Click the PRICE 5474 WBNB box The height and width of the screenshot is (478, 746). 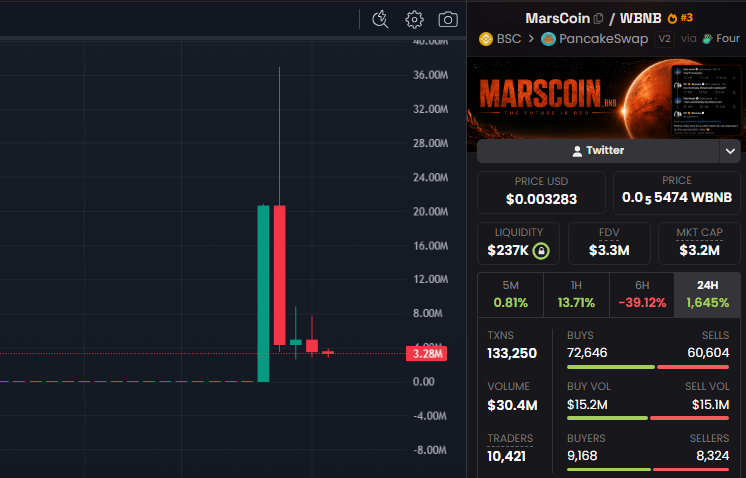(x=677, y=193)
